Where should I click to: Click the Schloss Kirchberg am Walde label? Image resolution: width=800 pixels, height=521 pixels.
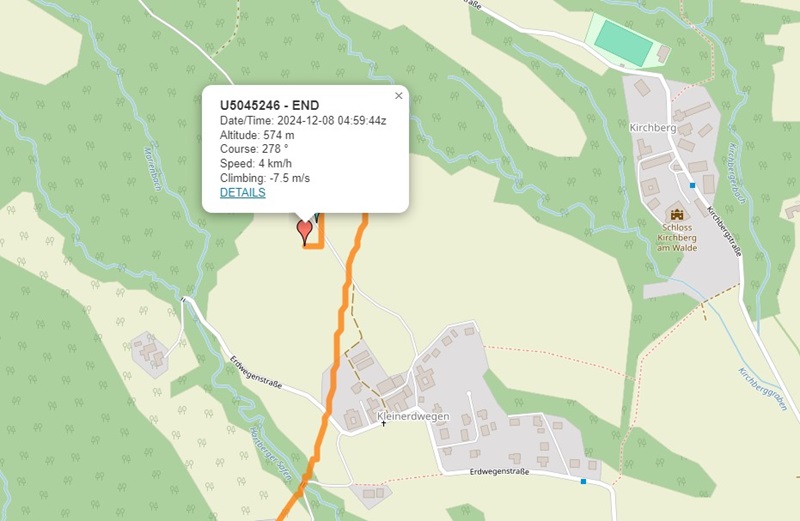(677, 238)
